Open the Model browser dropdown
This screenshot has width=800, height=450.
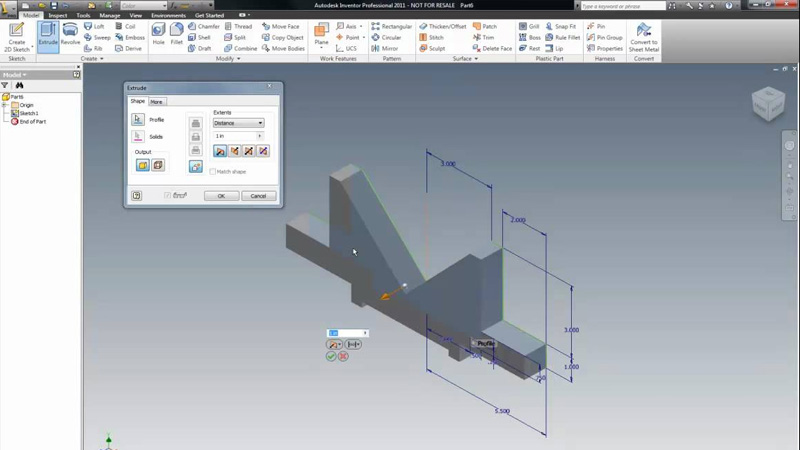(x=14, y=75)
